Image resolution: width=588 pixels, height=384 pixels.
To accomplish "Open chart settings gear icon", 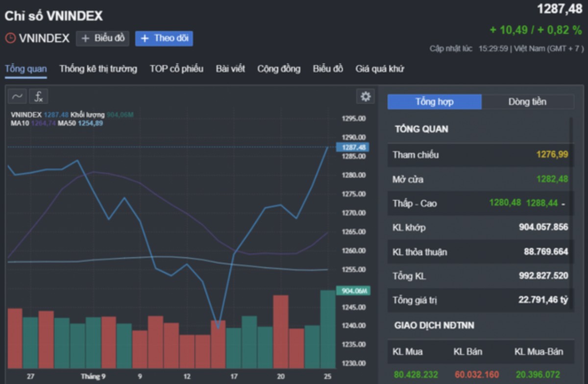I will [365, 96].
